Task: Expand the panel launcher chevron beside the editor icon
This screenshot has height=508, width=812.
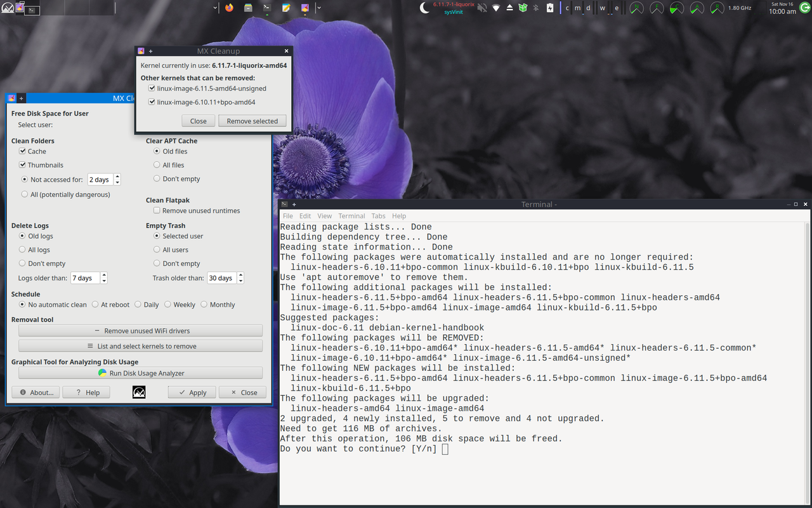Action: (x=319, y=8)
